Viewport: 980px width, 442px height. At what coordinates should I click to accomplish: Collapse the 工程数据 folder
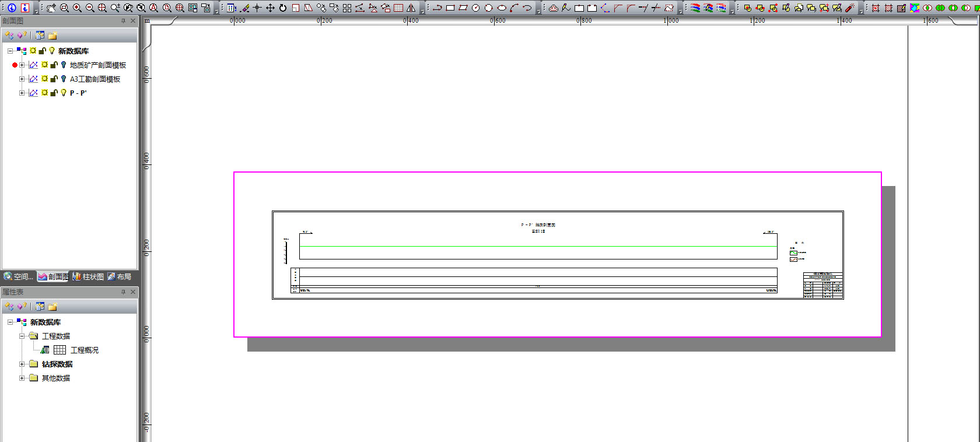(22, 336)
